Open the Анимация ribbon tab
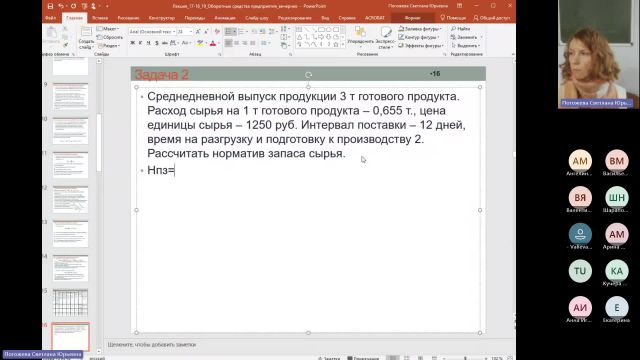640x360 pixels. (224, 18)
